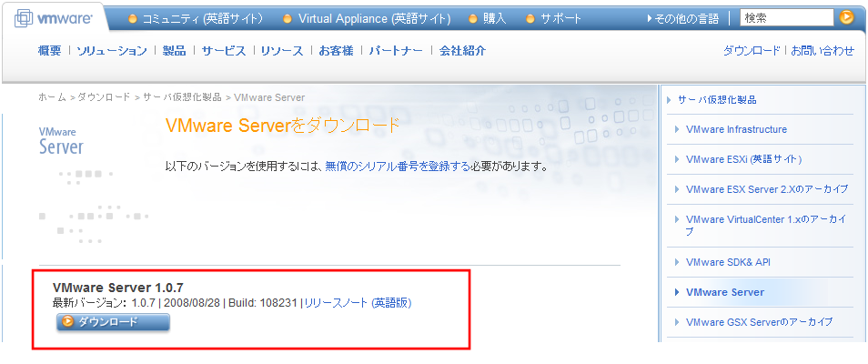Select the ソリューション menu item
This screenshot has height=364, width=868.
tap(112, 51)
